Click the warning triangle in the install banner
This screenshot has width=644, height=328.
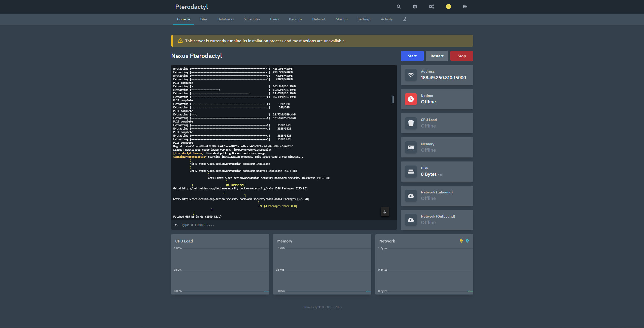(x=180, y=41)
